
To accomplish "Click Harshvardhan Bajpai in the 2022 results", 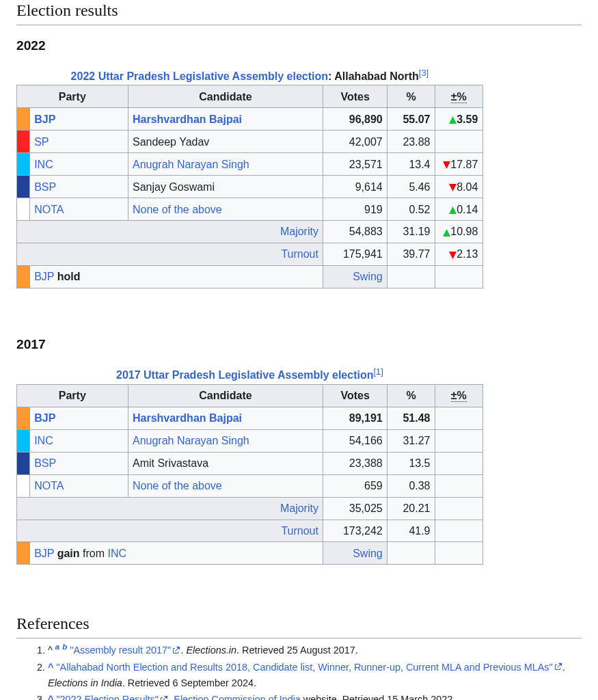I will point(187,120).
